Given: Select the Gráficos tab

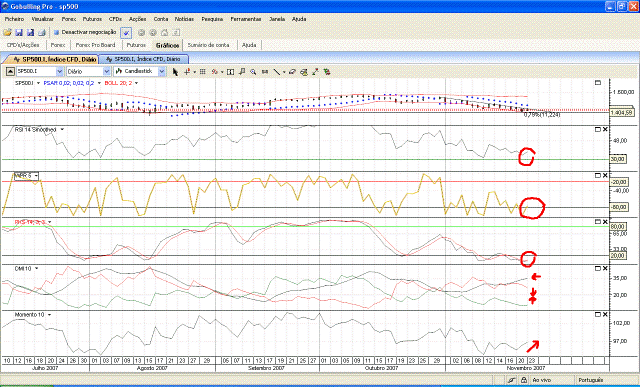Looking at the screenshot, I should (167, 45).
